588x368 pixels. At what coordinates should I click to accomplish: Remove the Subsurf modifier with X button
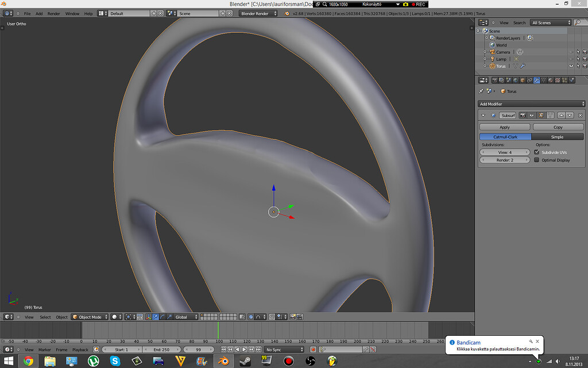[x=580, y=115]
